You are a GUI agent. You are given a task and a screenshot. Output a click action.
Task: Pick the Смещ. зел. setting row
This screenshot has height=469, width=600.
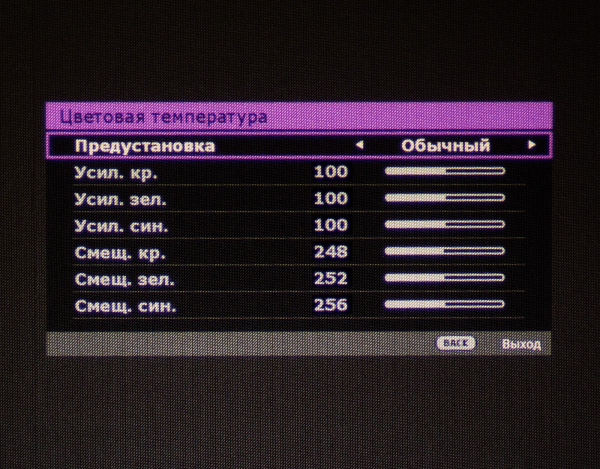coord(123,279)
